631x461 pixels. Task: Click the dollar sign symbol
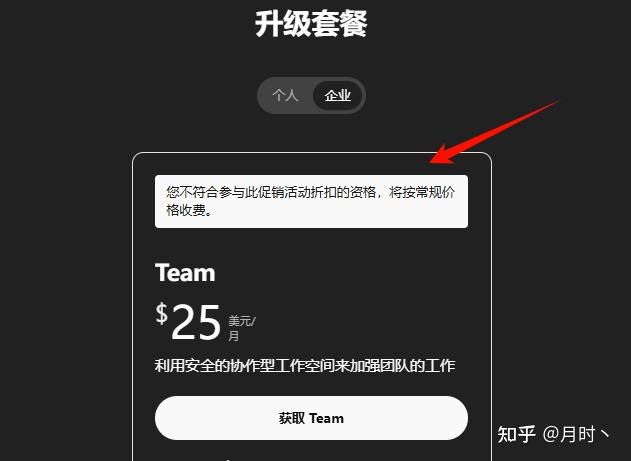pyautogui.click(x=162, y=313)
